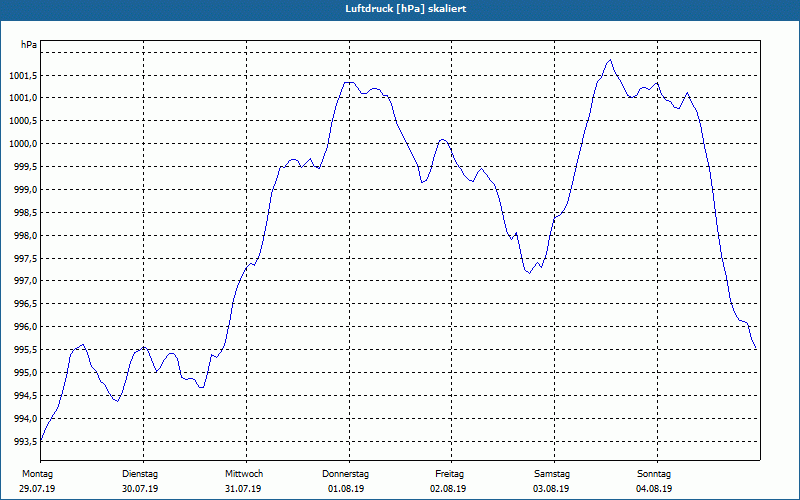Click the 1001,0 y-axis value
Viewport: 800px width, 500px height.
23,98
